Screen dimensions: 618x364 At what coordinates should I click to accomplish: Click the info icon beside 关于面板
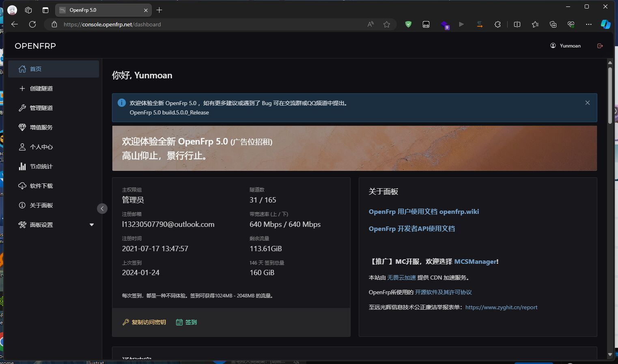tap(22, 205)
